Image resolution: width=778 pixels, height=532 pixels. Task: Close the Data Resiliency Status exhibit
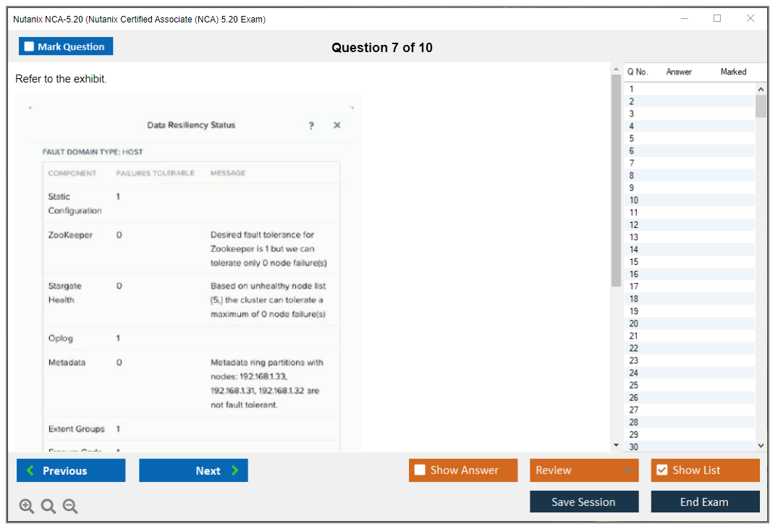pos(337,126)
